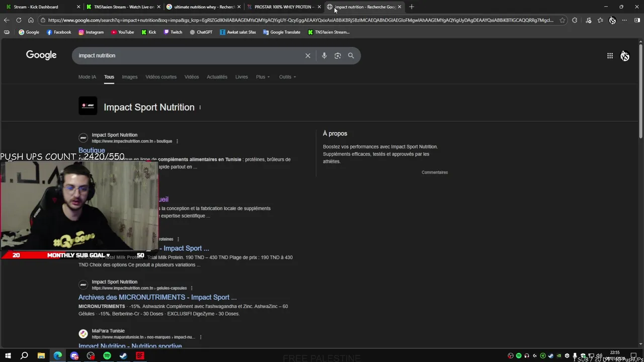Open Steam from the taskbar
Screen dimensions: 644x362
[x=123, y=356]
